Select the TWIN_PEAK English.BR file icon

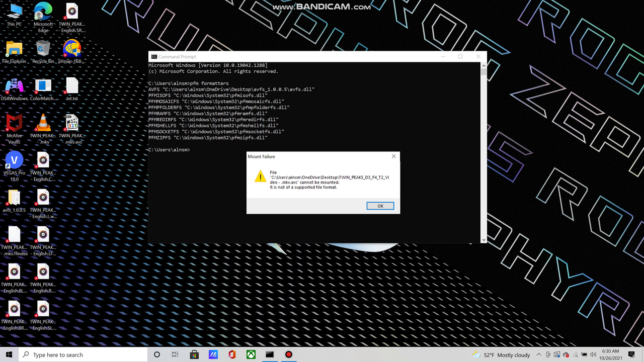[14, 315]
